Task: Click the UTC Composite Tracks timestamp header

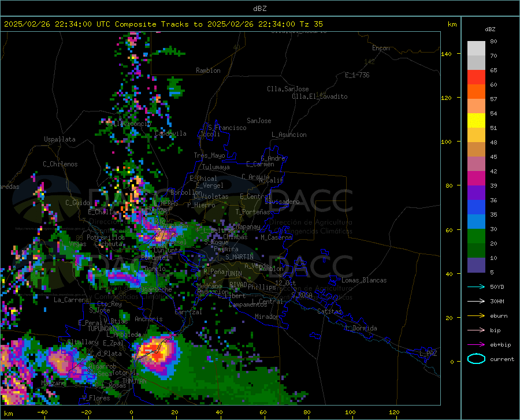Action: click(163, 24)
